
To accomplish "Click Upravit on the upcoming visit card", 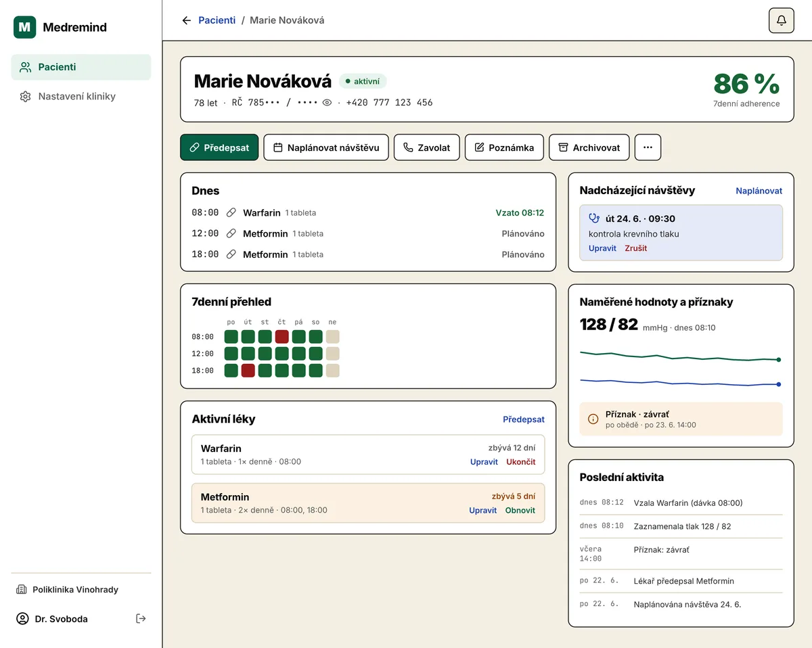I will coord(602,248).
